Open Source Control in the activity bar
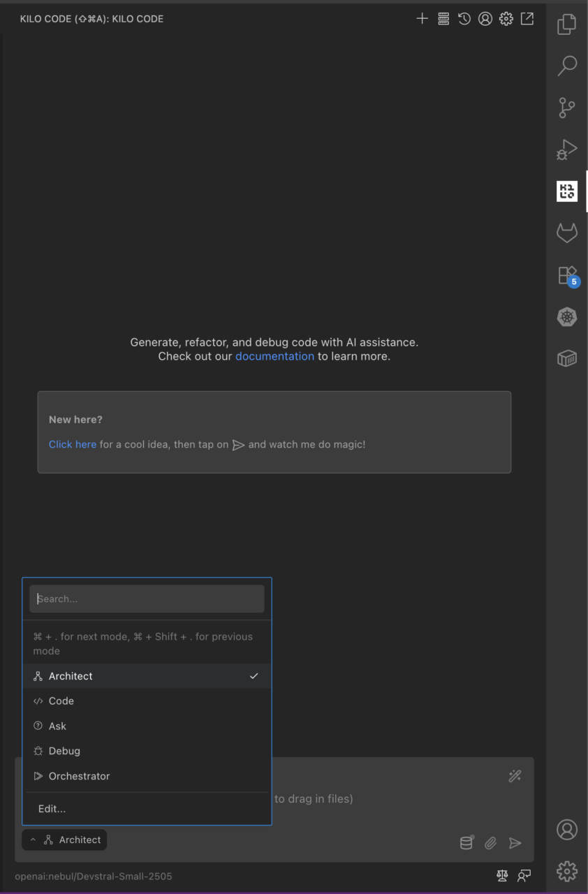The height and width of the screenshot is (894, 588). click(566, 108)
